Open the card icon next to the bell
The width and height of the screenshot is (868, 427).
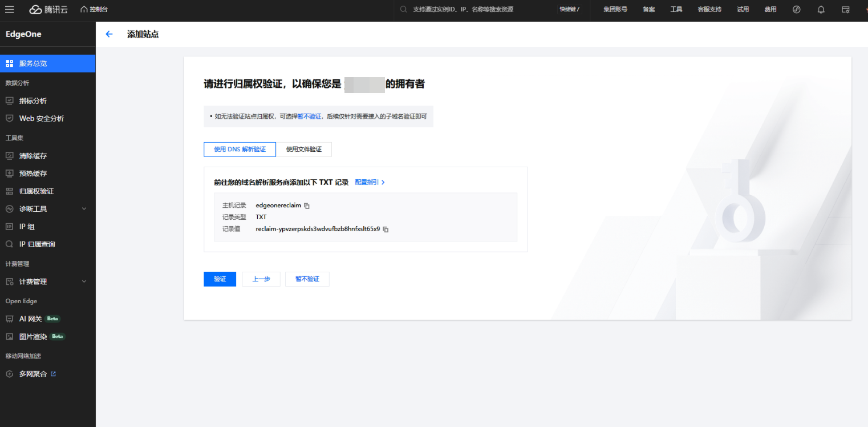846,9
